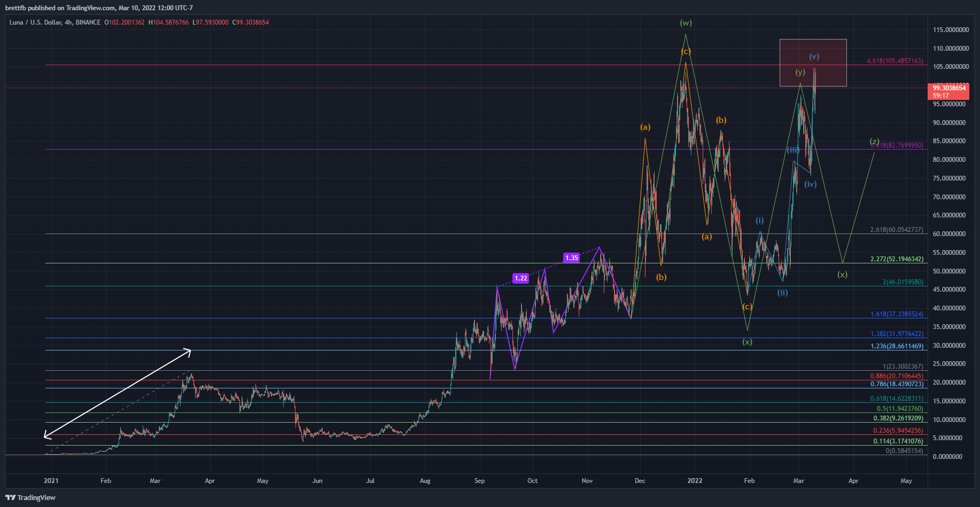Viewport: 980px width, 507px height.
Task: Click the Fibonacci label 4.618(105.4857163)
Action: pos(895,61)
